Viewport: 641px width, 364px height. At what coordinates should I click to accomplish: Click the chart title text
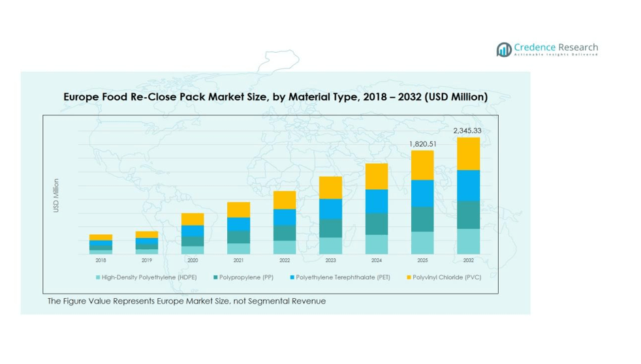tap(275, 97)
